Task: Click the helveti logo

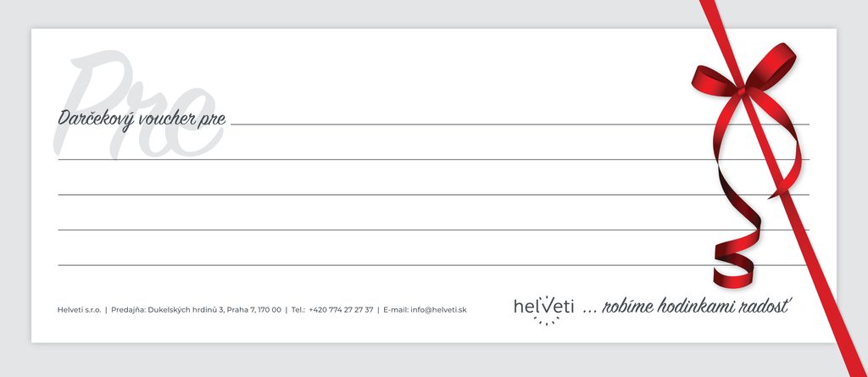Action: [543, 307]
